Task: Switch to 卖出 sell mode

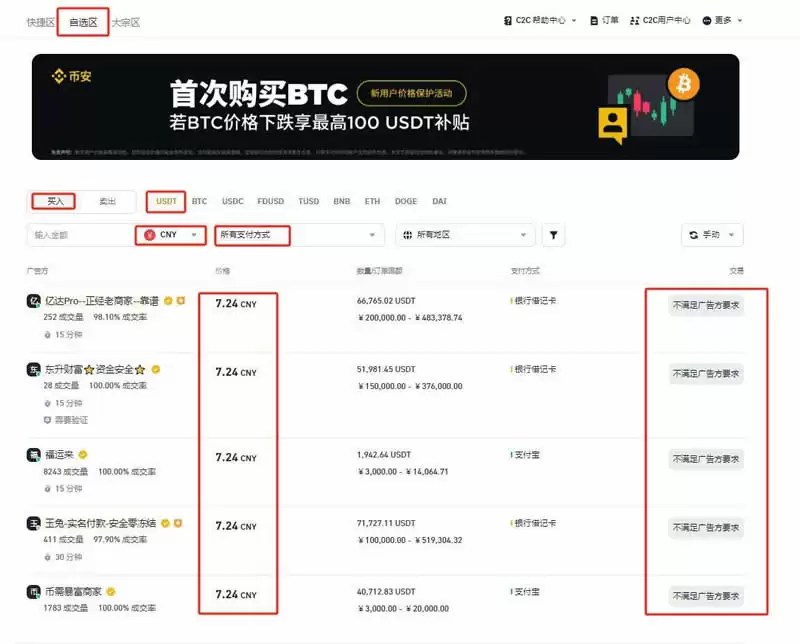Action: (x=107, y=201)
